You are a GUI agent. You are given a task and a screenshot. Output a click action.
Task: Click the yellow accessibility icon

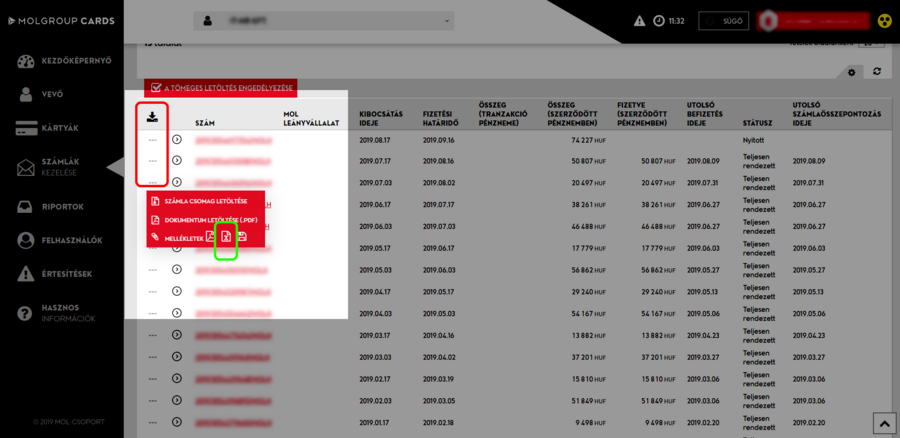tap(884, 21)
